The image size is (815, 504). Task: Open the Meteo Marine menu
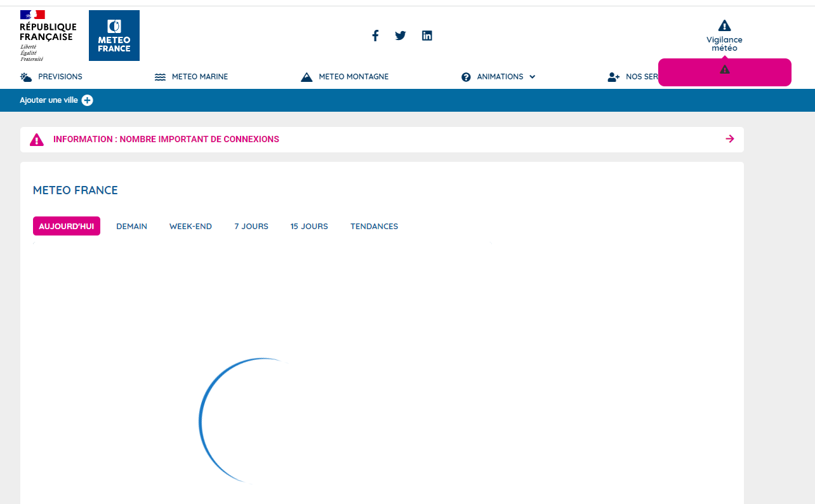tap(191, 77)
